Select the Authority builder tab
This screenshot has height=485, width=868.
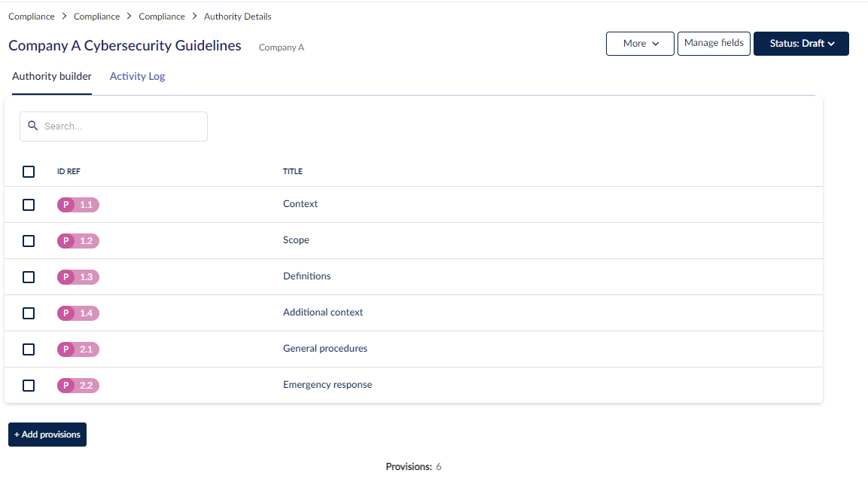click(x=52, y=76)
